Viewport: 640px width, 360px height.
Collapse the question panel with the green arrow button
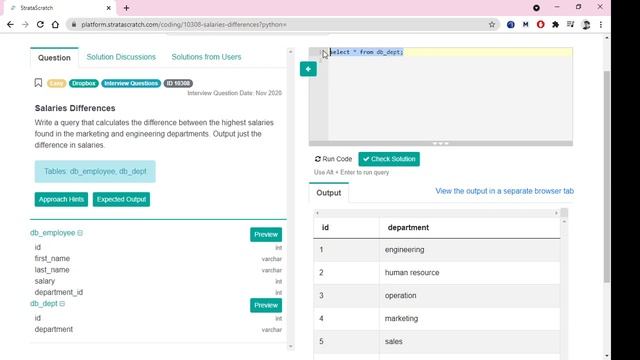point(308,69)
